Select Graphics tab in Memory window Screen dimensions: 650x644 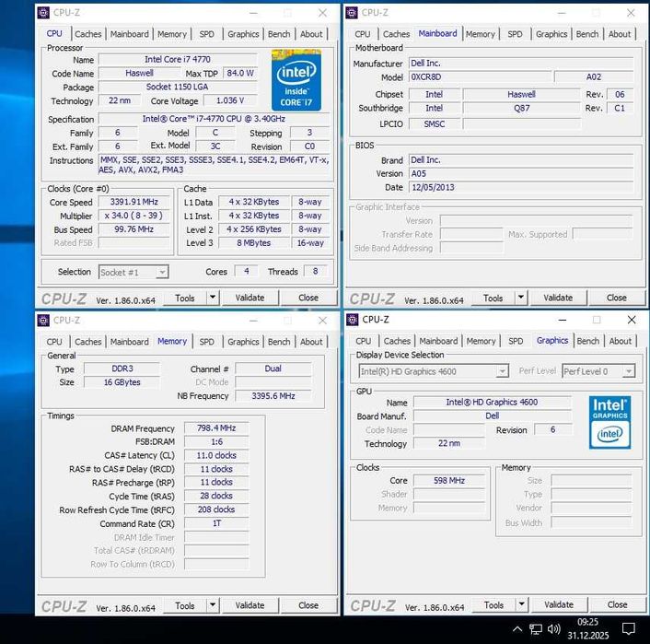point(243,342)
